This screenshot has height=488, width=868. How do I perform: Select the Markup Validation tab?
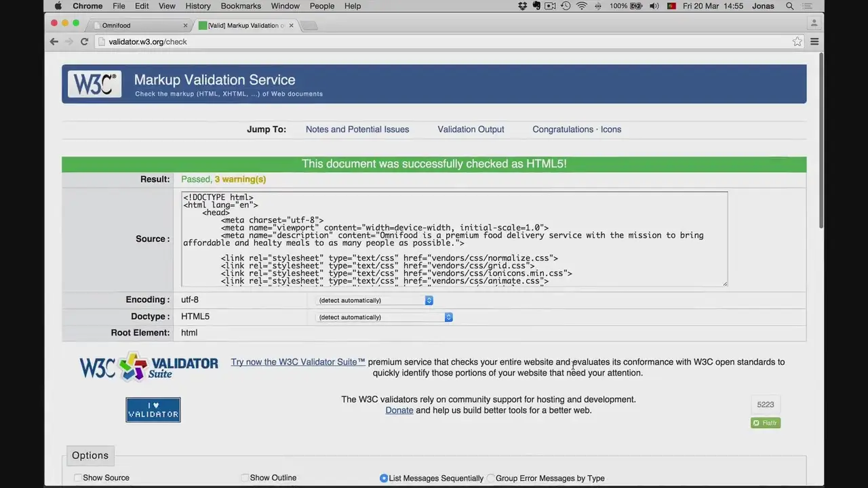[245, 26]
